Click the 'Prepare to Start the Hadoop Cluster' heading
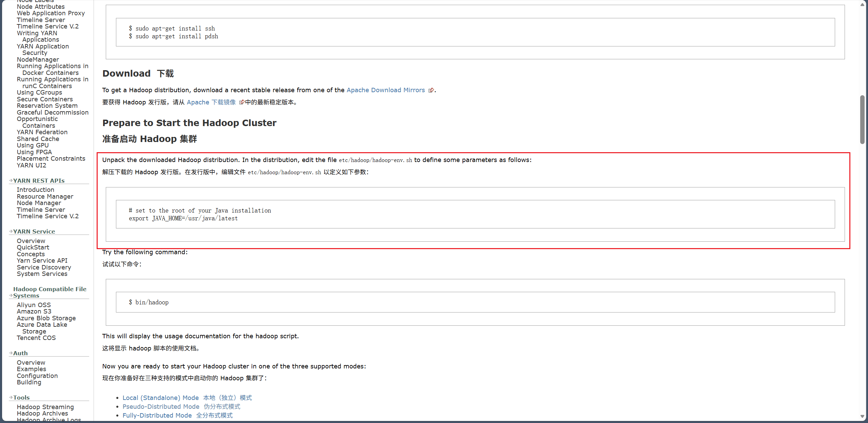 [189, 123]
